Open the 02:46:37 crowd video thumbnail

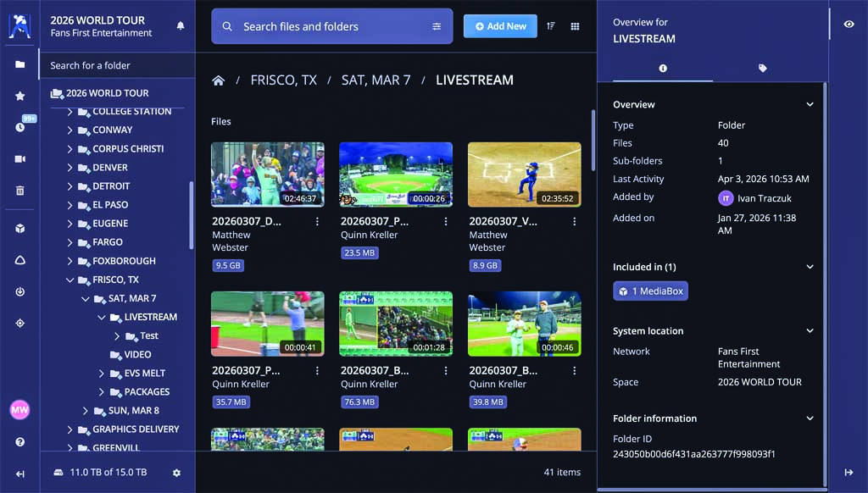(x=268, y=174)
